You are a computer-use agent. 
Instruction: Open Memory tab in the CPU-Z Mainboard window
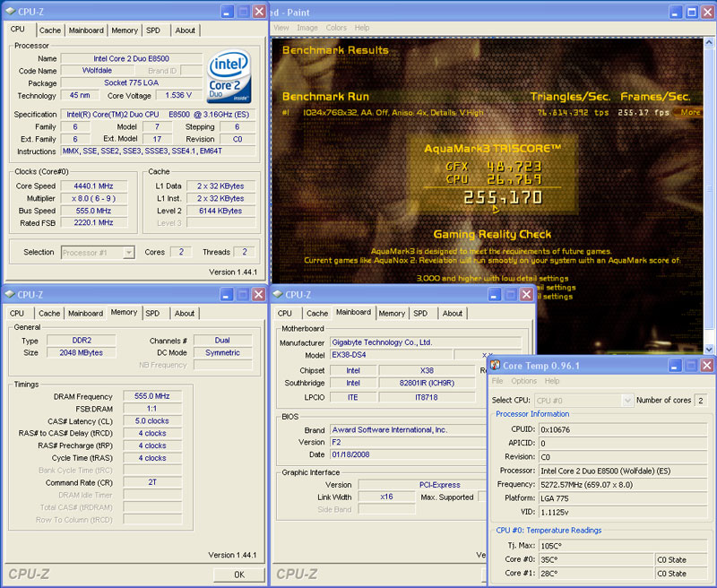tap(392, 313)
